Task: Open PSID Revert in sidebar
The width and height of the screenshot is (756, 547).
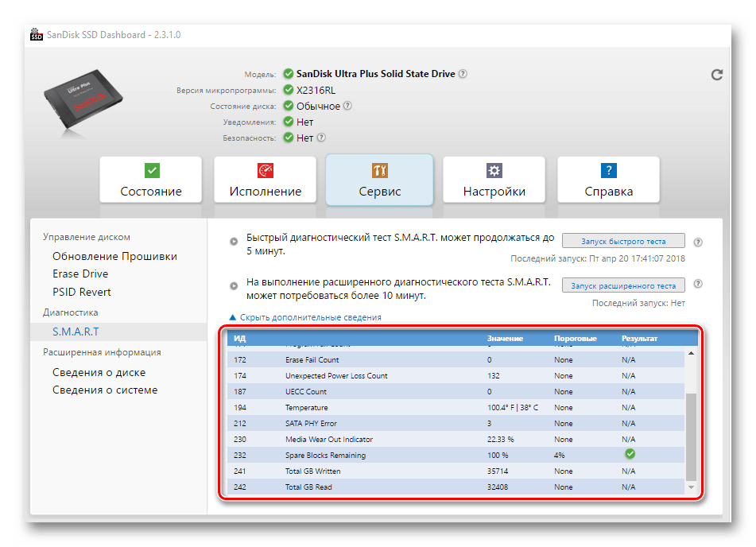Action: point(81,293)
